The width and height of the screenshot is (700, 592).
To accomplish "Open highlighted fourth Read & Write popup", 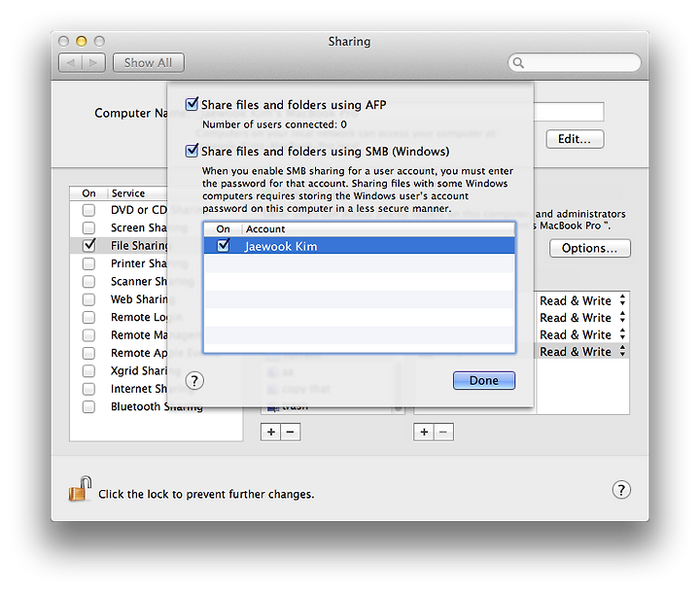I will coord(582,351).
